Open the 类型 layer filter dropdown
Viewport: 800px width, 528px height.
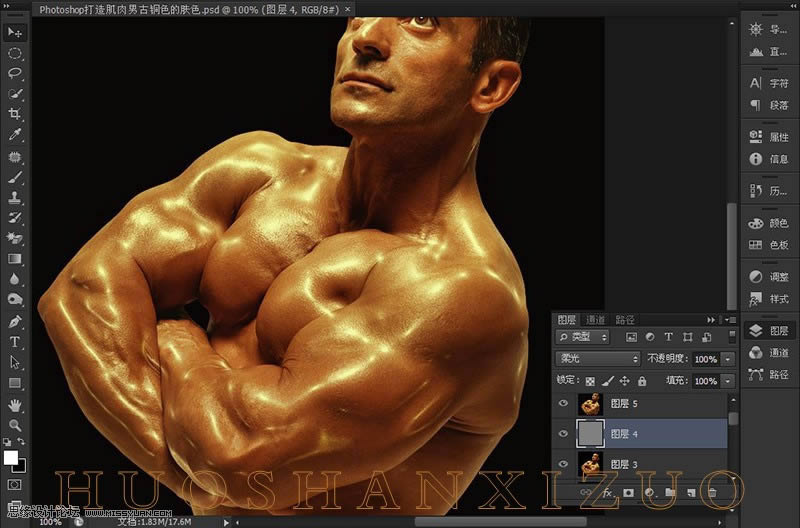pyautogui.click(x=583, y=337)
